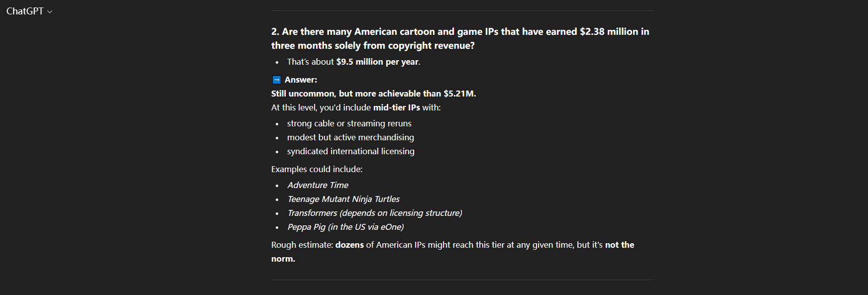Click the blue arrow icon before Answer
The width and height of the screenshot is (868, 295).
277,80
